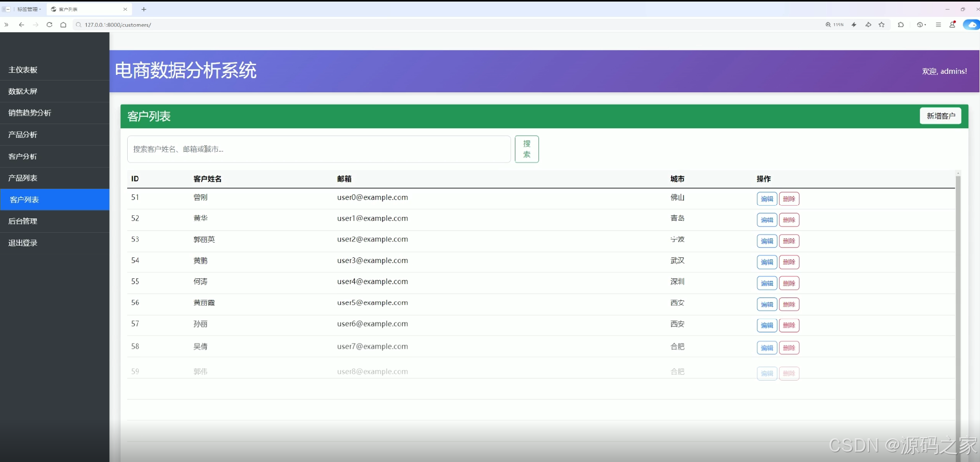Click the share arrow icon in address bar
Image resolution: width=980 pixels, height=462 pixels.
[x=868, y=25]
